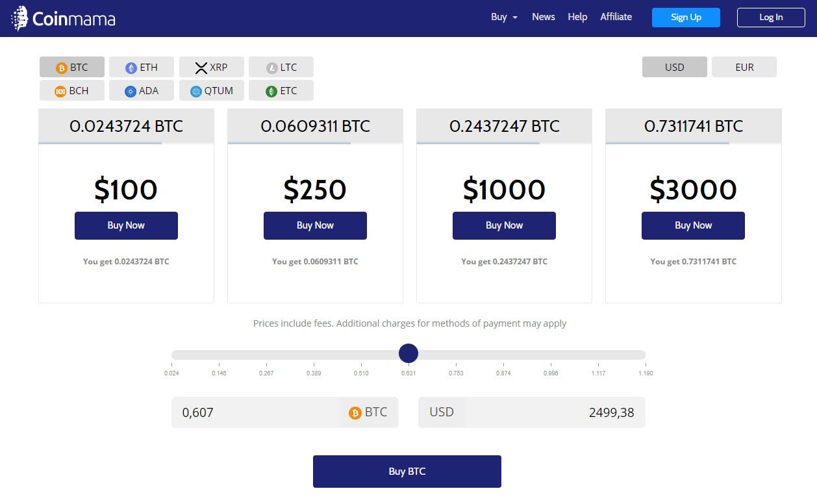This screenshot has width=817, height=504.
Task: Click the Coinmama logo
Action: click(64, 18)
